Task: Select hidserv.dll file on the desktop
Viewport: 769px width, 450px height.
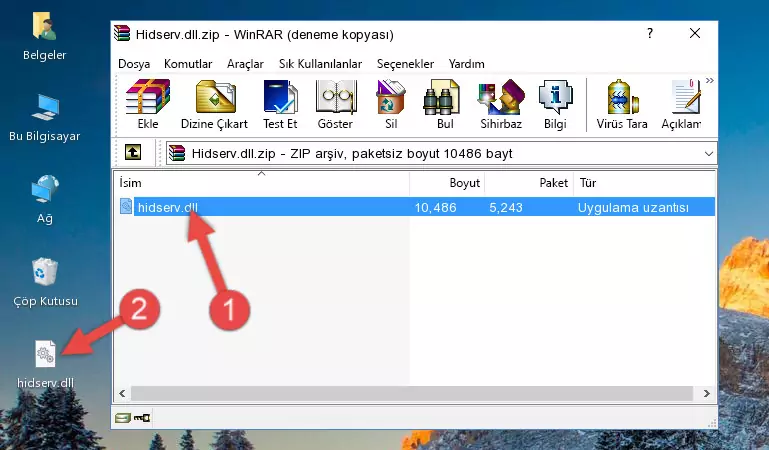Action: (x=46, y=365)
